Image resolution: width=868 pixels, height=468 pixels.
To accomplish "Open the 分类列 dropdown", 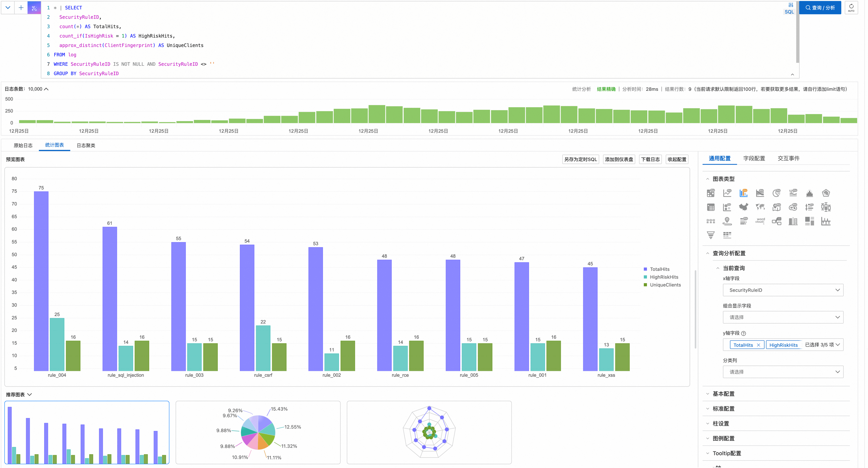I will coord(783,372).
